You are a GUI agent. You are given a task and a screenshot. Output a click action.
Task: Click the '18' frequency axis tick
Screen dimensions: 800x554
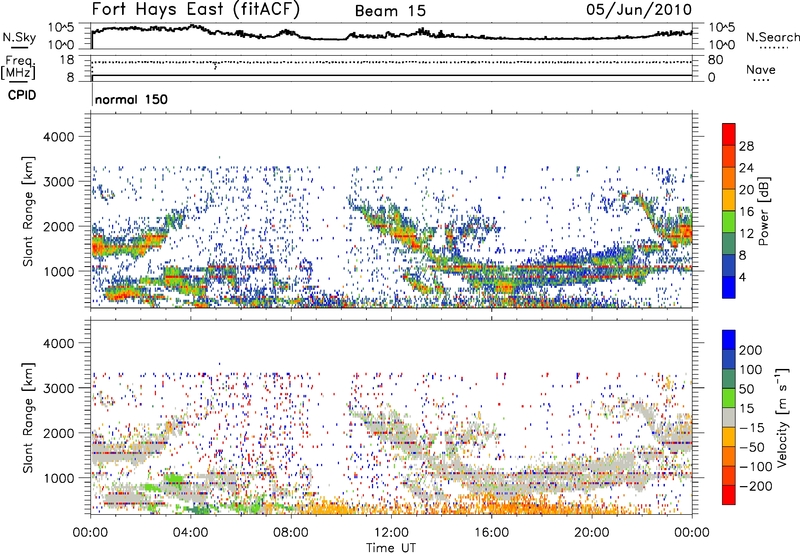pyautogui.click(x=67, y=60)
